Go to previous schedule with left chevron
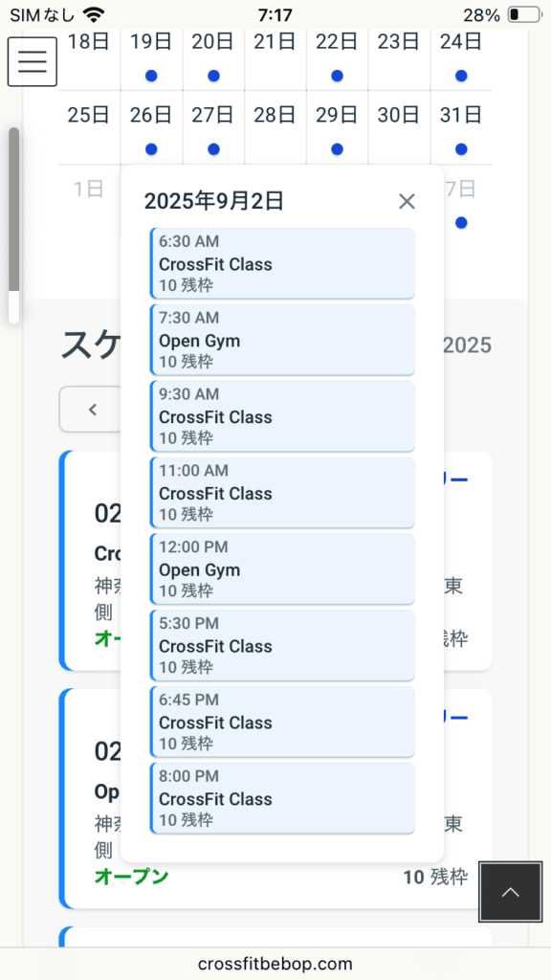551x980 pixels. pyautogui.click(x=92, y=410)
